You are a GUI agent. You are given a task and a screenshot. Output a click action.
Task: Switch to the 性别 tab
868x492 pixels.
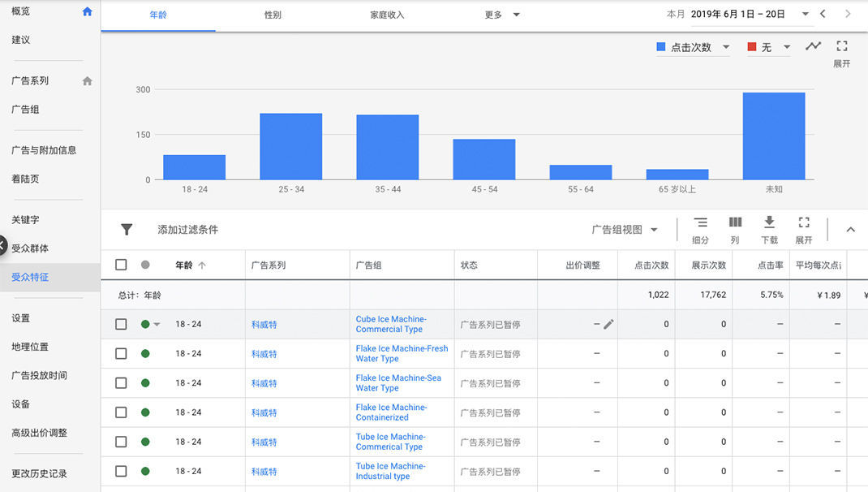pos(273,15)
